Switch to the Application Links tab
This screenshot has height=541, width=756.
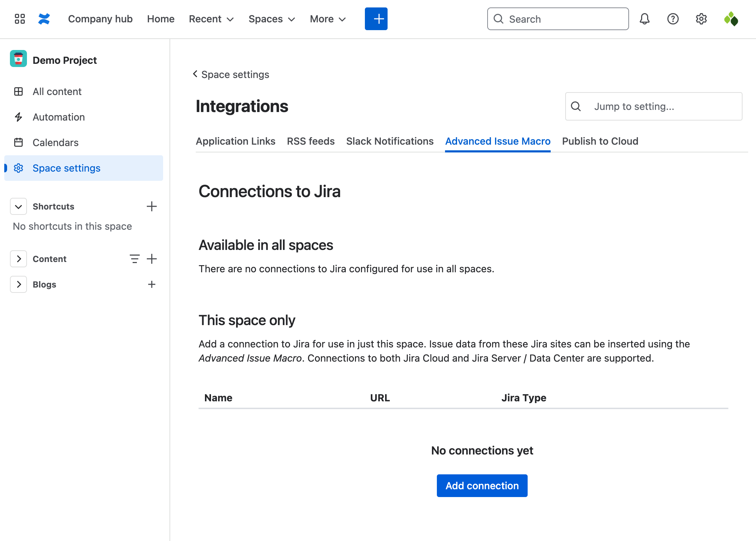235,141
